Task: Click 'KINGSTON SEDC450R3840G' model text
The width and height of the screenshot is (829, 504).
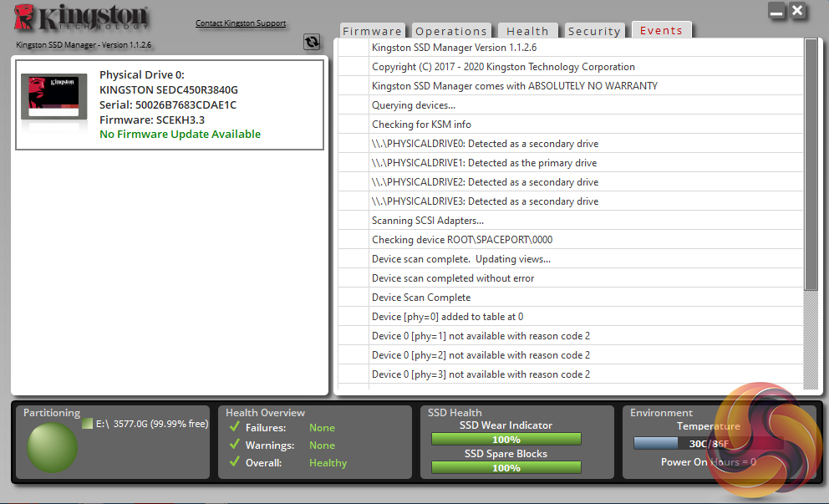Action: click(169, 90)
